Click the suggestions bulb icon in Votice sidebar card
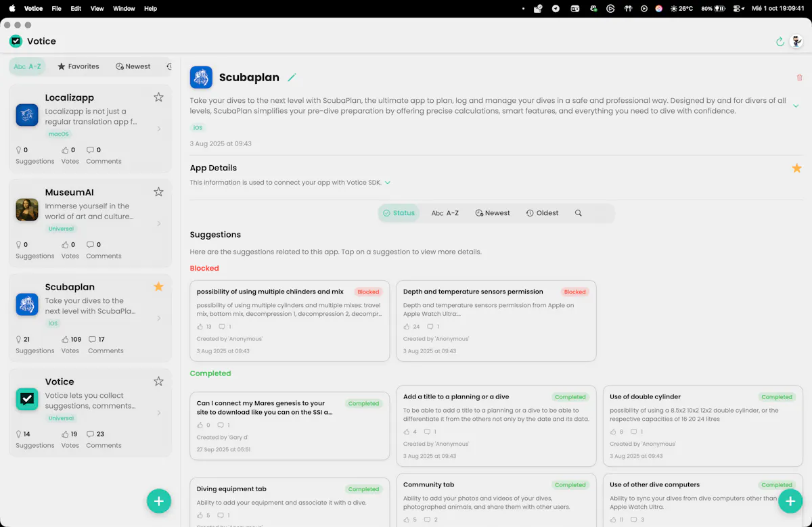The image size is (812, 527). click(19, 434)
